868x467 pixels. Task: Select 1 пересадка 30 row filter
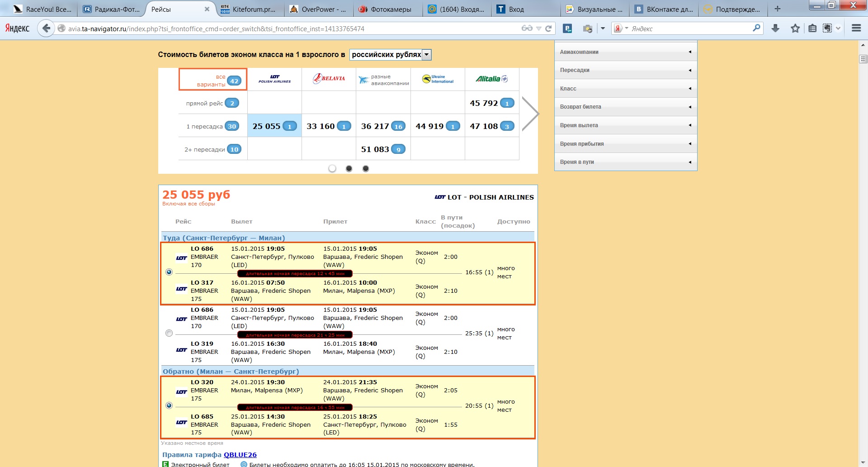212,126
